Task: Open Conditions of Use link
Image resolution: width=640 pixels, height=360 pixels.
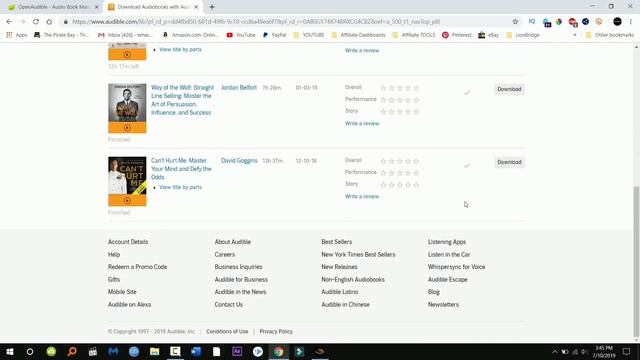Action: 227,331
